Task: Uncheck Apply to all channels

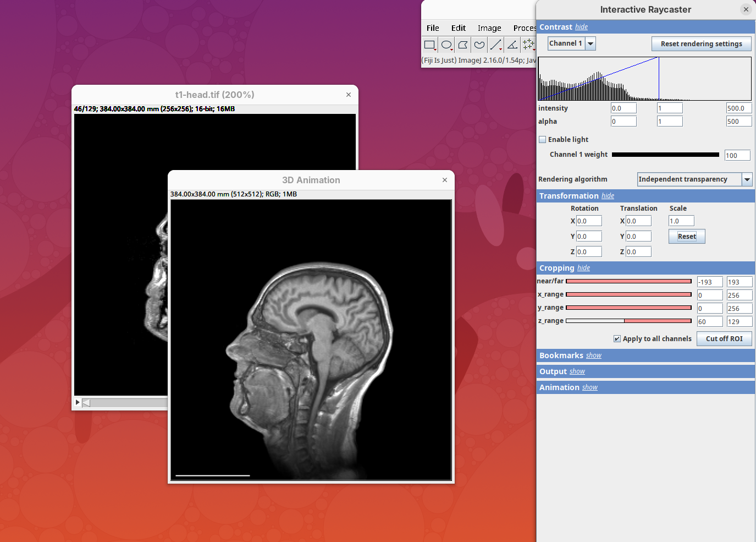Action: 617,339
